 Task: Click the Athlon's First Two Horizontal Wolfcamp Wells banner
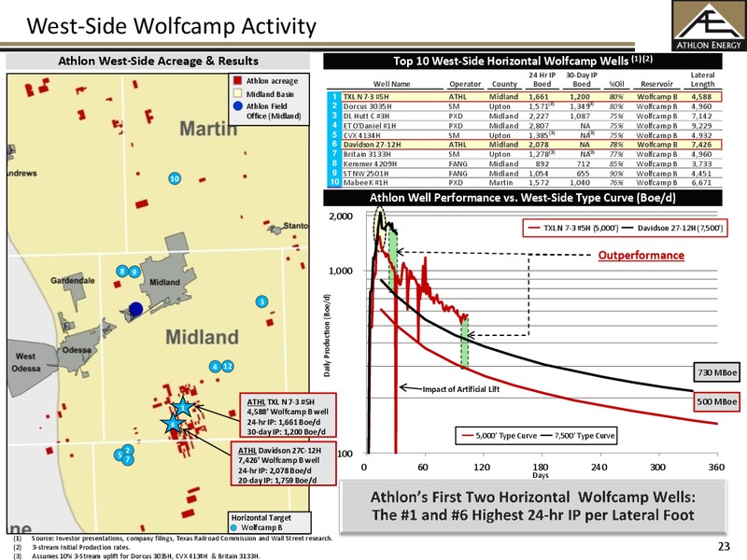(533, 506)
